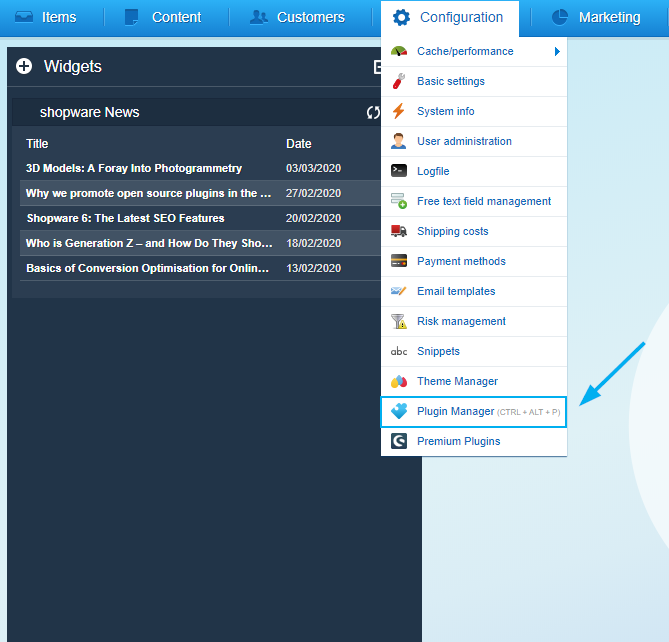669x642 pixels.
Task: Open Premium Plugins entry
Action: pos(474,442)
